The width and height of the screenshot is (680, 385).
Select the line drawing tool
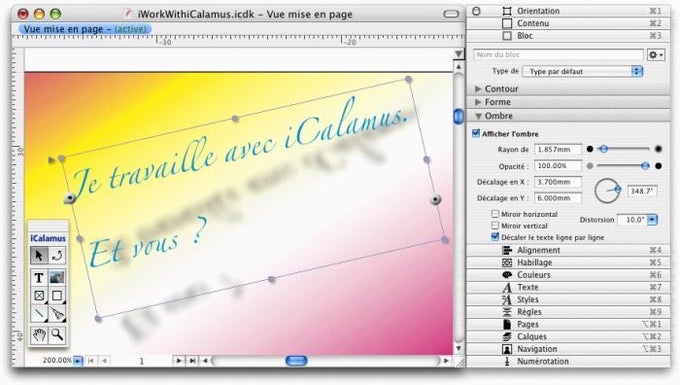point(39,313)
